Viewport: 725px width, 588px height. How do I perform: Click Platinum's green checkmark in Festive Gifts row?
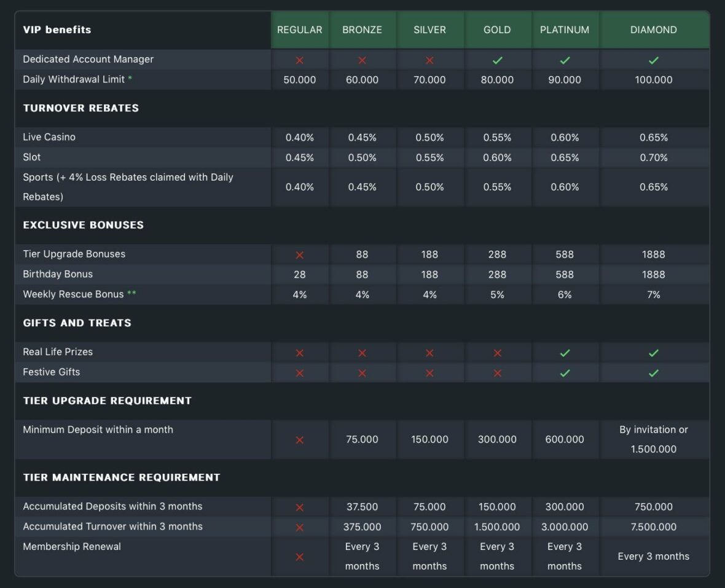(x=565, y=373)
